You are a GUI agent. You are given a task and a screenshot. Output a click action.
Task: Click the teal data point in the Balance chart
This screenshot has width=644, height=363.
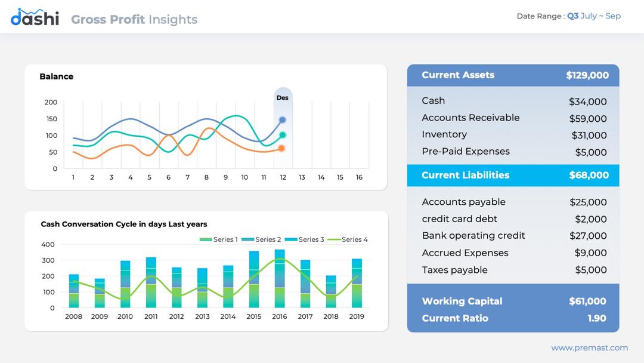click(x=282, y=134)
